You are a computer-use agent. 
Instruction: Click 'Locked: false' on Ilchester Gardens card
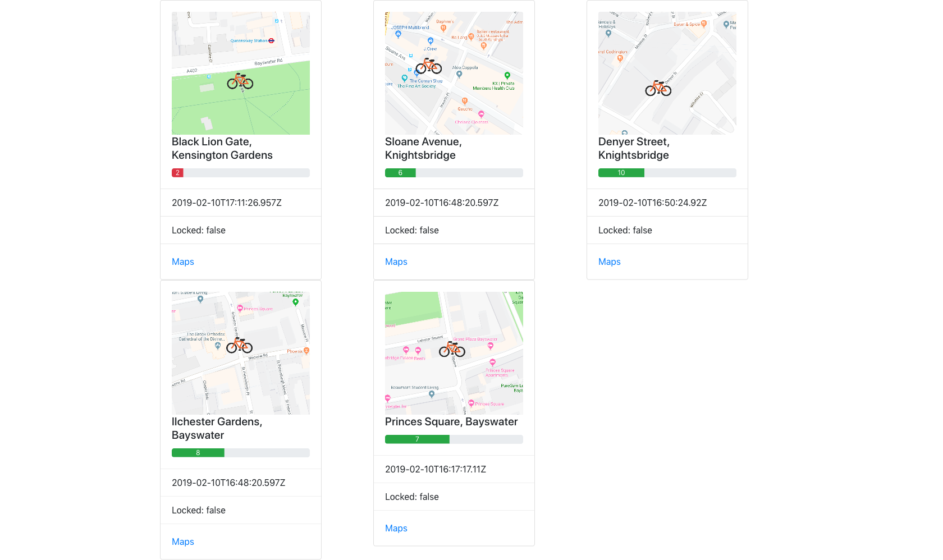199,510
